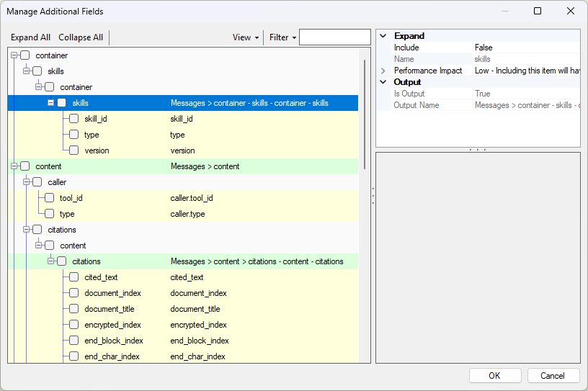Screen dimensions: 588x391
Task: Enable the tool_id field checkbox
Action: click(50, 198)
